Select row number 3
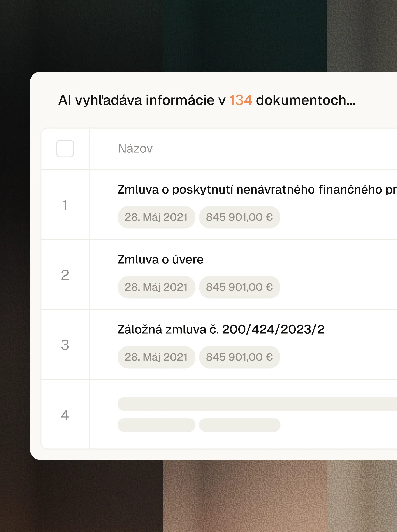This screenshot has height=532, width=397. pyautogui.click(x=65, y=345)
